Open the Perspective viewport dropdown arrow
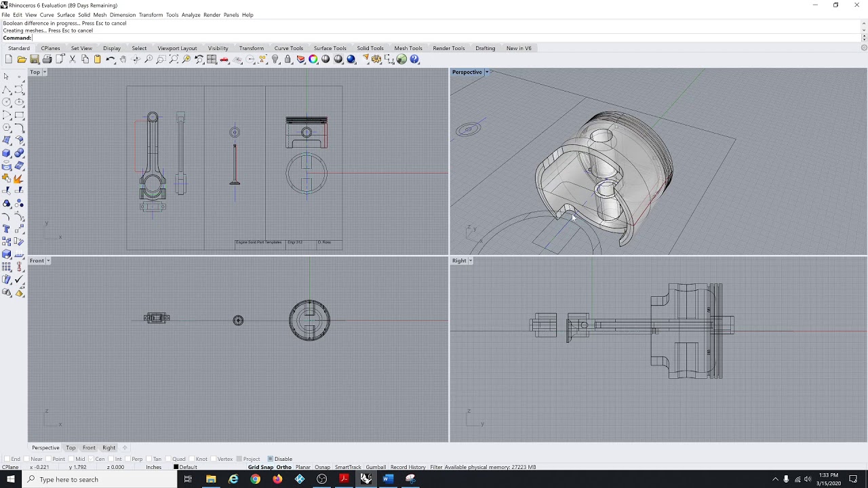The width and height of the screenshot is (868, 488). tap(487, 72)
